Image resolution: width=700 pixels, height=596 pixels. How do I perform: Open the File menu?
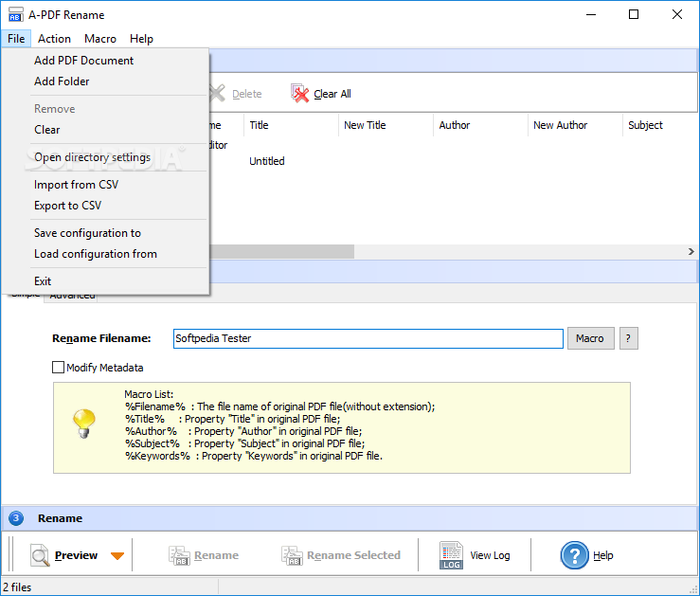coord(16,39)
